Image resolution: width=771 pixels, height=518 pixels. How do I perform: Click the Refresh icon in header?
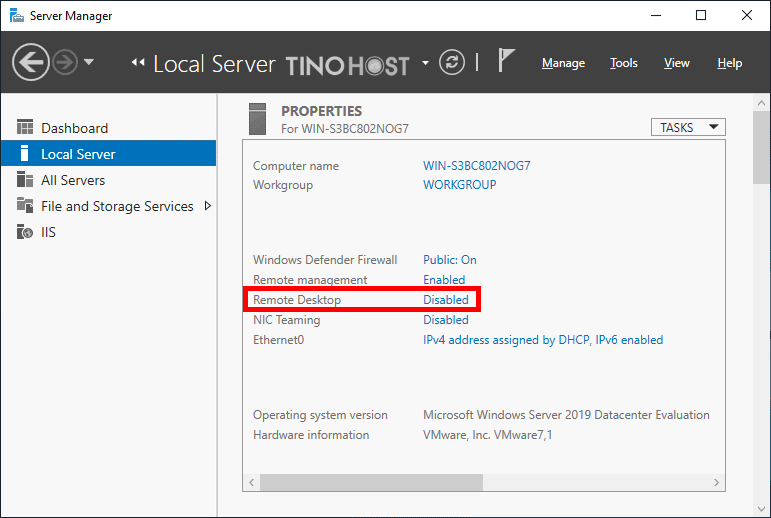pyautogui.click(x=451, y=62)
